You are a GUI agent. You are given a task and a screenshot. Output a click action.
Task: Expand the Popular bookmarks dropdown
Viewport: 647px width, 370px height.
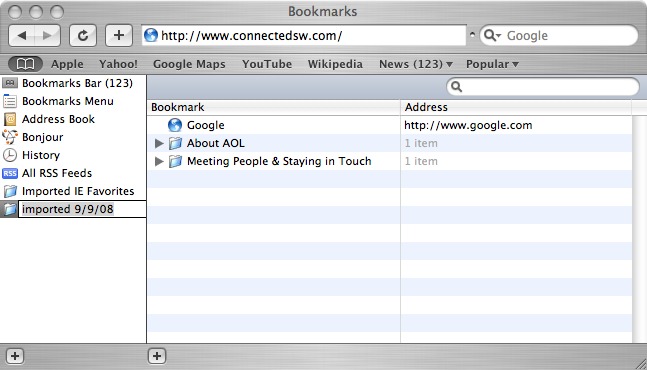[492, 64]
